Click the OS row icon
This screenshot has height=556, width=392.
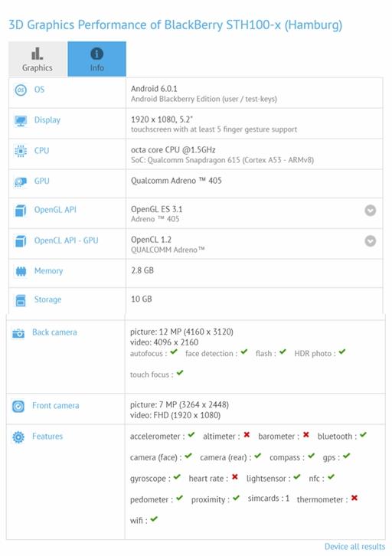pos(21,90)
